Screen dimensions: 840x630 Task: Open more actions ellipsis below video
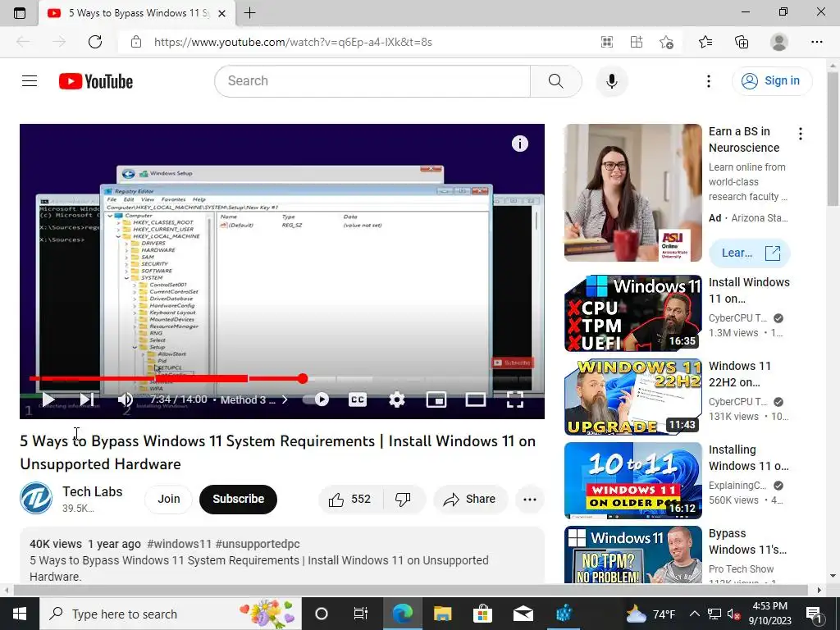coord(530,500)
